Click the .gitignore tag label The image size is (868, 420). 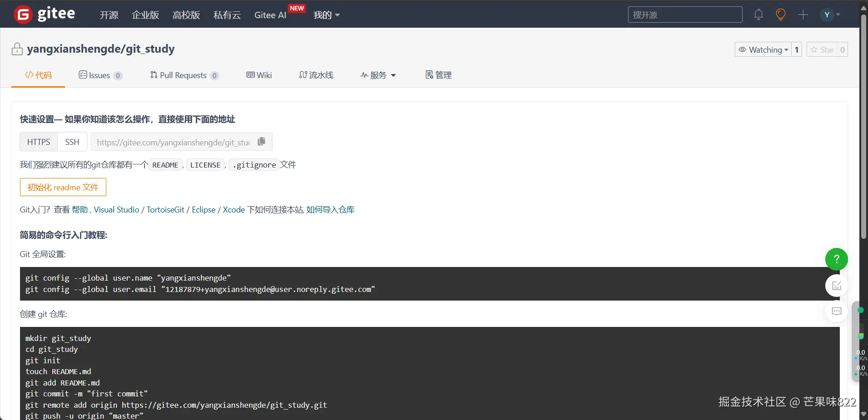254,165
